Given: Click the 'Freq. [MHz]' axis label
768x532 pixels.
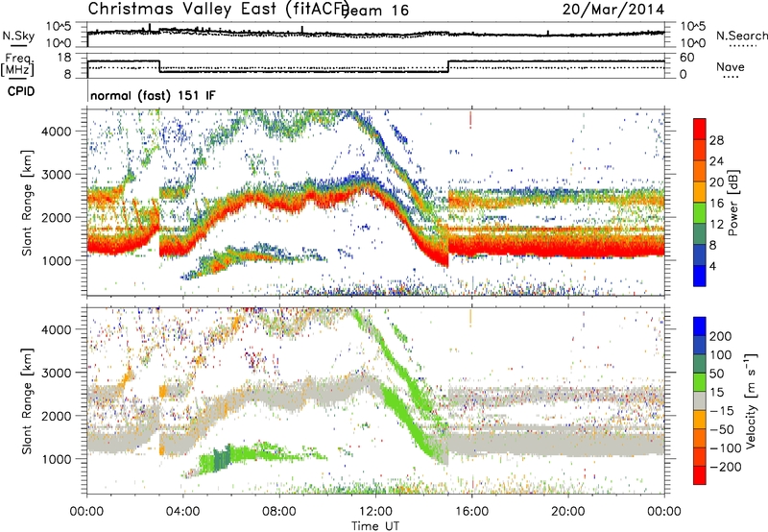Looking at the screenshot, I should tap(17, 64).
